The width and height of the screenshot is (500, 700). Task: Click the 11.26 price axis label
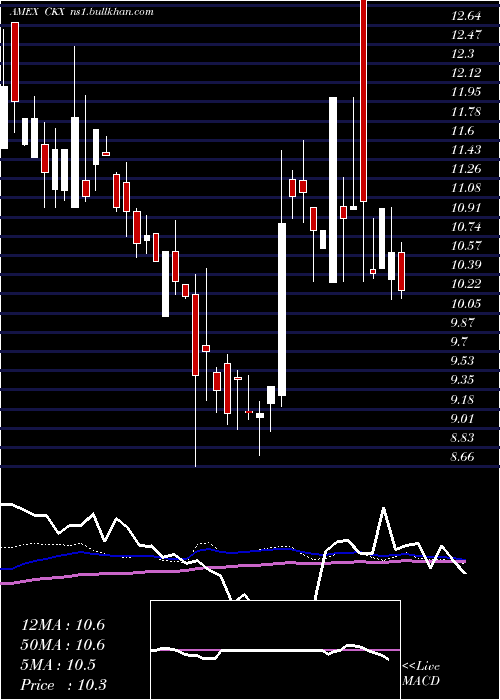(466, 169)
